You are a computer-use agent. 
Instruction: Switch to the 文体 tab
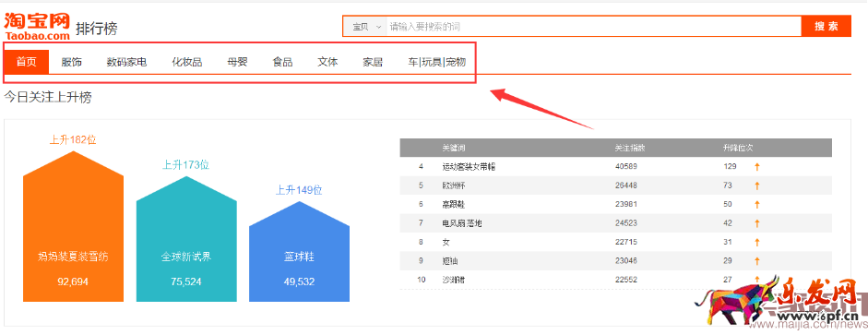pyautogui.click(x=327, y=62)
